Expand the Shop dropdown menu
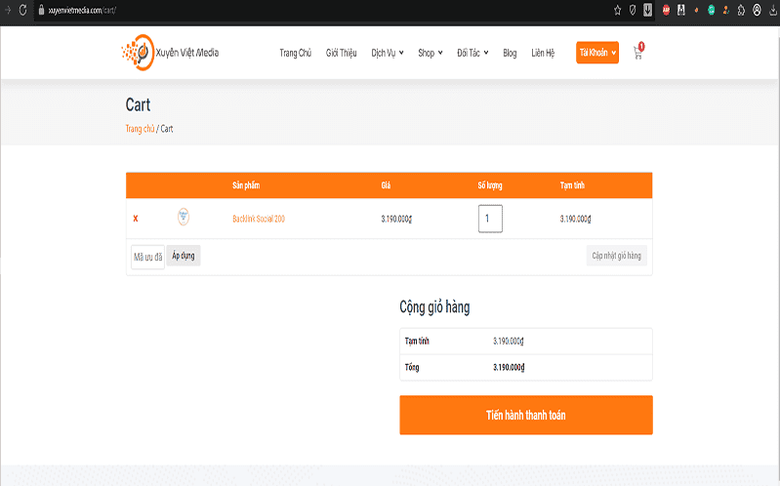Screen dimensions: 780x486 [430, 53]
